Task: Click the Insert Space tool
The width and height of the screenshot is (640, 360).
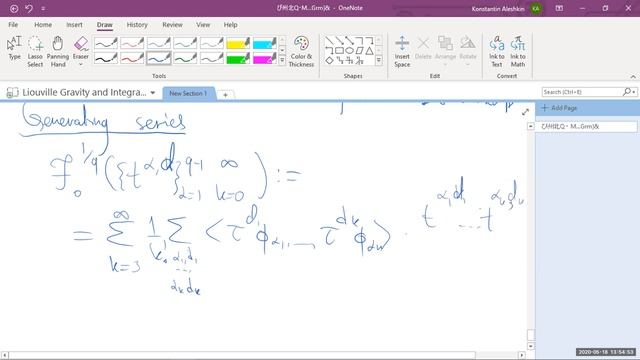Action: pos(402,51)
